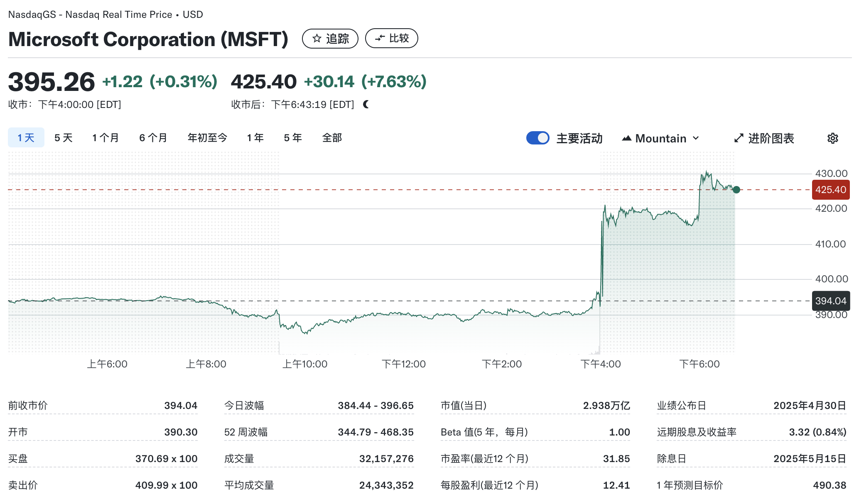Click the +30.14 (+7.63%) after-hours change
The width and height of the screenshot is (859, 504).
tap(365, 82)
